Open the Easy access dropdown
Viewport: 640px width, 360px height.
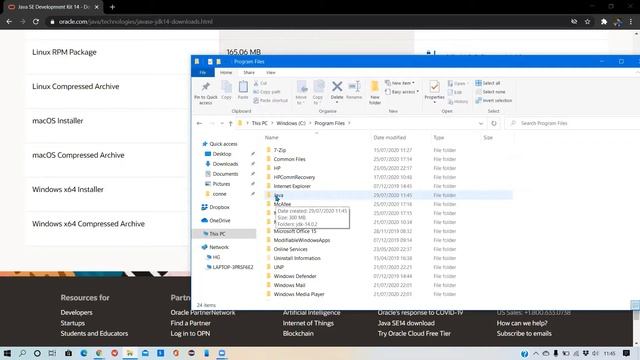pos(402,92)
